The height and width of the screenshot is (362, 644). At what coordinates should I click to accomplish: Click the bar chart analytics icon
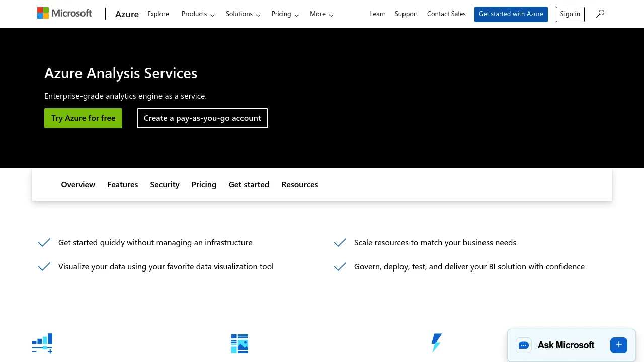42,343
